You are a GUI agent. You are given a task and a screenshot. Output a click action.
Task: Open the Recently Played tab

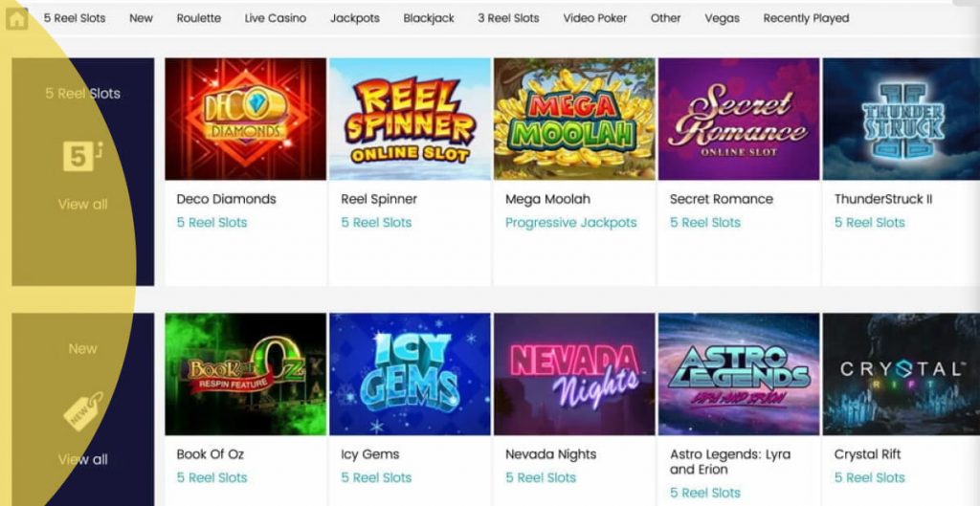(806, 18)
